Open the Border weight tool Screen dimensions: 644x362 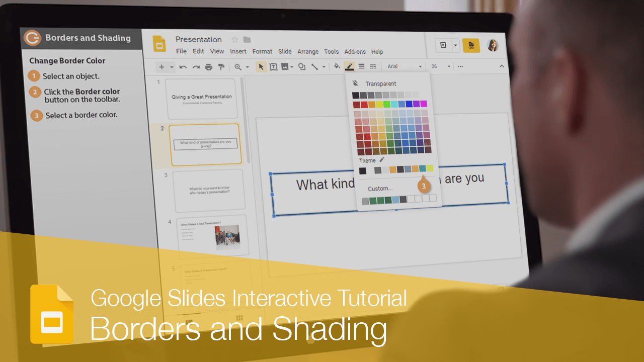pos(361,66)
